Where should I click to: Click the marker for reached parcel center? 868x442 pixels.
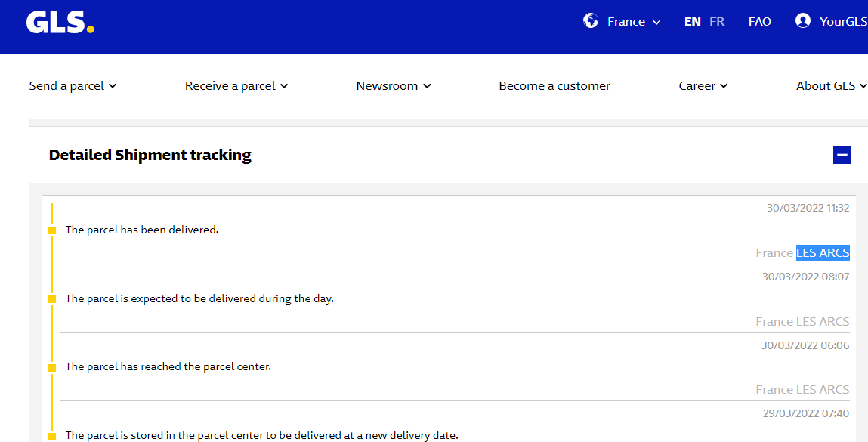click(x=52, y=368)
